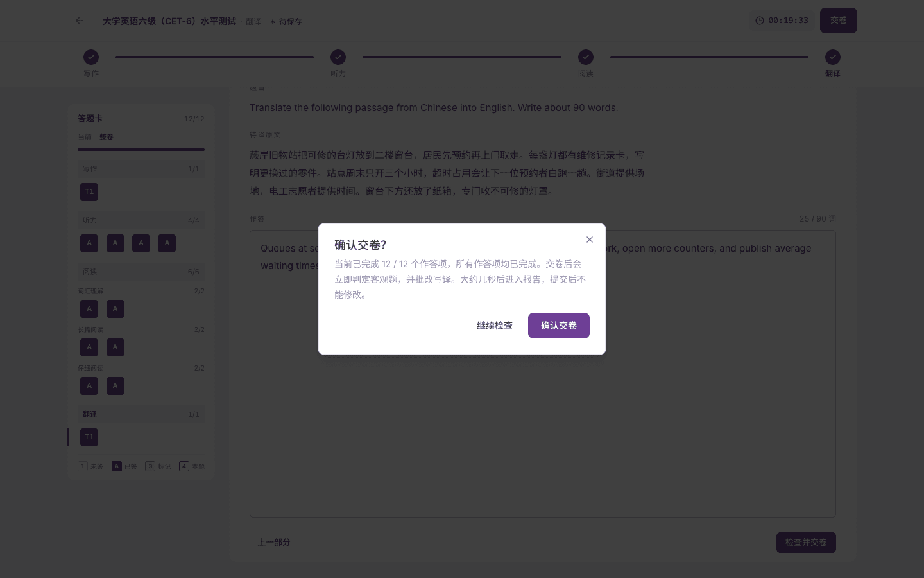This screenshot has width=924, height=578.
Task: Click 确认交卷 to submit the exam
Action: pos(559,326)
